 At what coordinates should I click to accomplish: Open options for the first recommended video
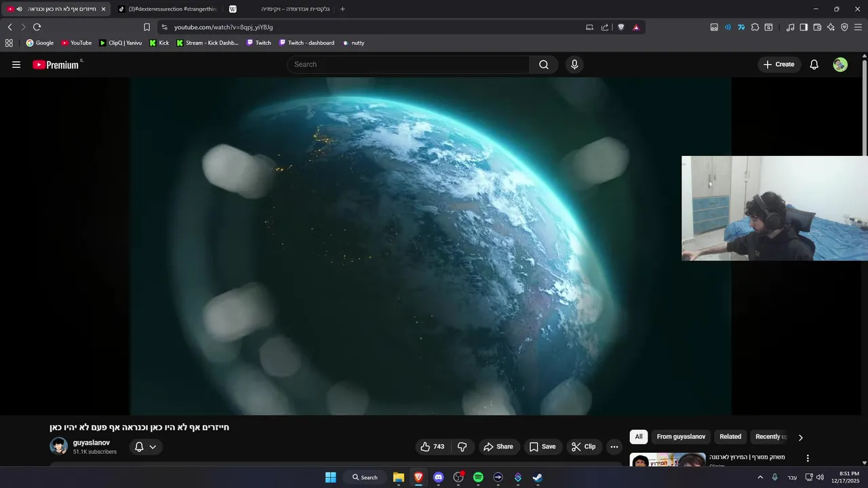pos(808,458)
